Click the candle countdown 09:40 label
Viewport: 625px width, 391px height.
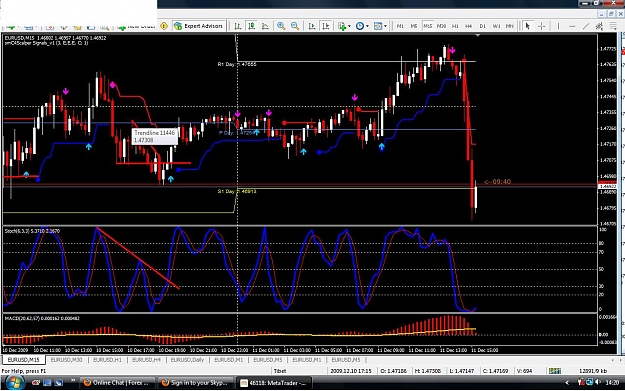[x=497, y=182]
